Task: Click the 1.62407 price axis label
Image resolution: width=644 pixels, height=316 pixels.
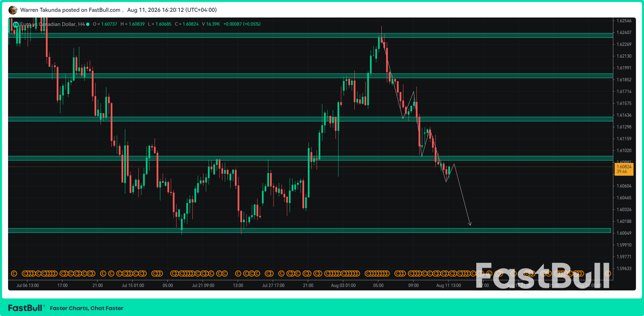Action: click(x=624, y=33)
